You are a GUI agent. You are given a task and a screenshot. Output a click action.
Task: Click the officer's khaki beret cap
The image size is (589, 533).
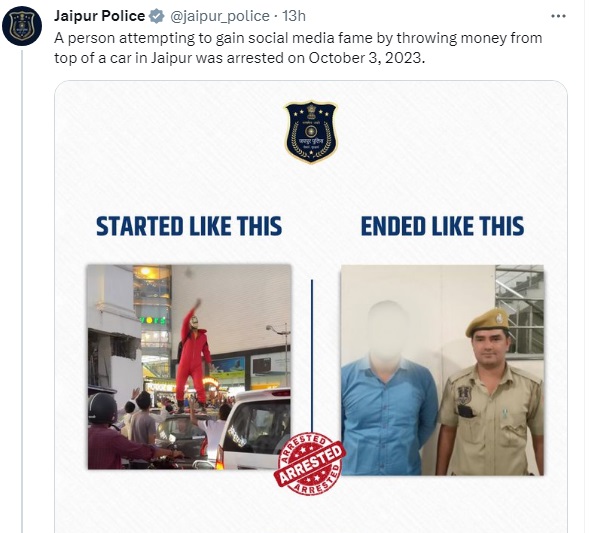tap(487, 322)
